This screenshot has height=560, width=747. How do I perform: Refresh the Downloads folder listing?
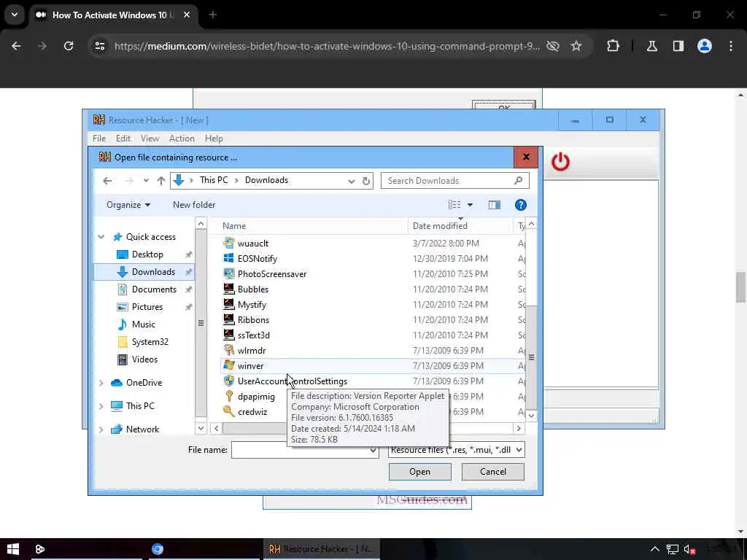pyautogui.click(x=366, y=181)
